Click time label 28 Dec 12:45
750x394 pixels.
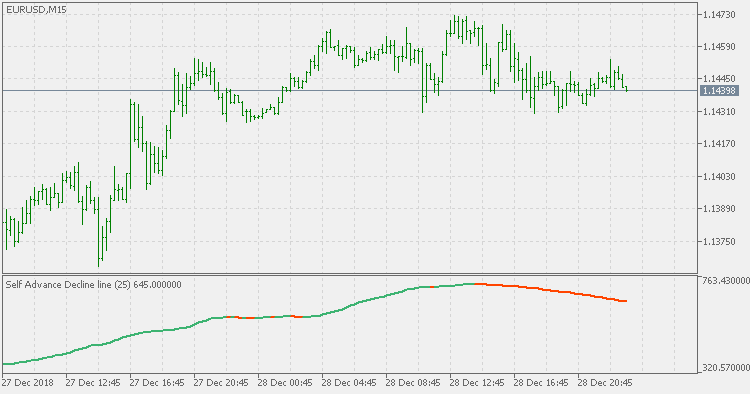[477, 383]
